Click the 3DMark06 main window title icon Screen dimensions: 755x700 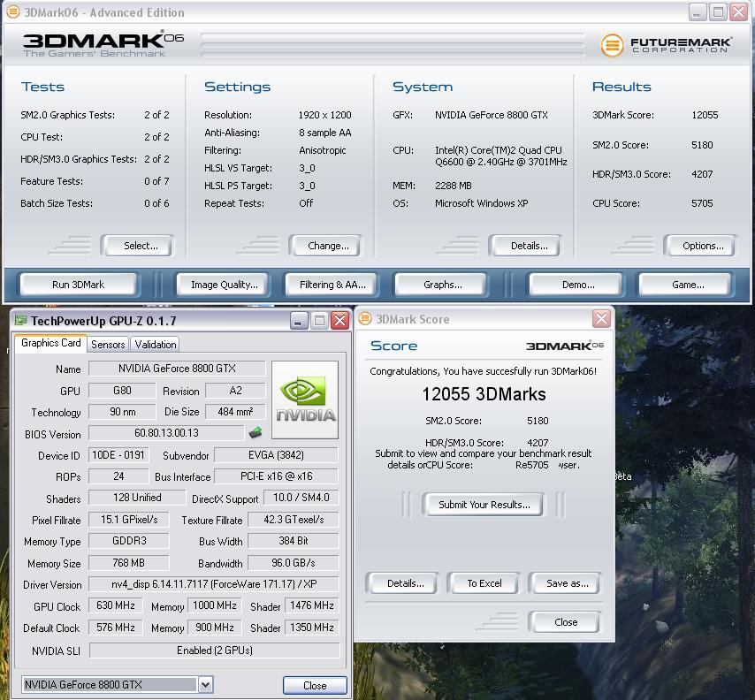pyautogui.click(x=13, y=12)
